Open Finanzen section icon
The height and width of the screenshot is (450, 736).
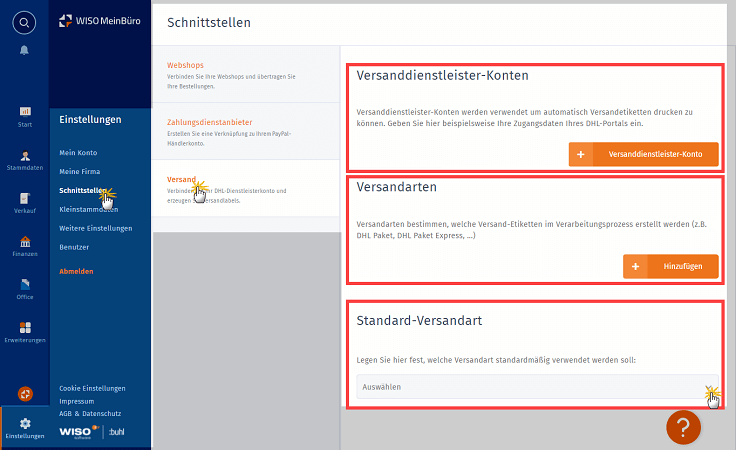tap(25, 241)
